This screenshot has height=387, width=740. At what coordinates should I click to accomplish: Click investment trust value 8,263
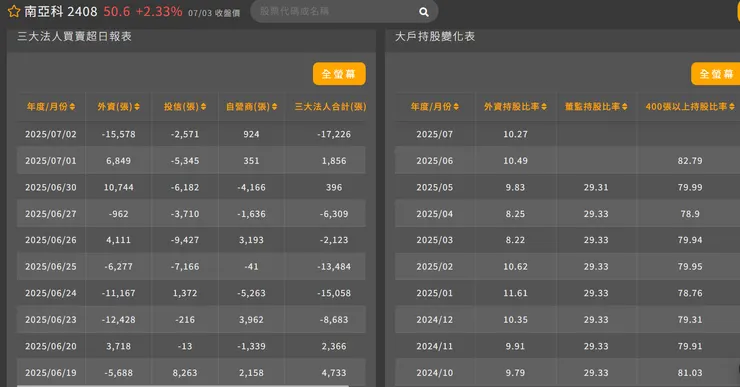pos(185,372)
